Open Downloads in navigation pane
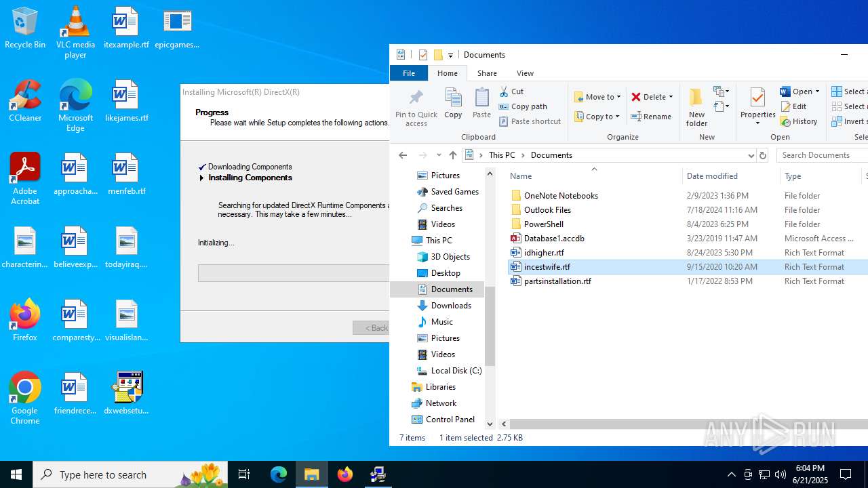Screen dimensions: 868x488 point(451,305)
